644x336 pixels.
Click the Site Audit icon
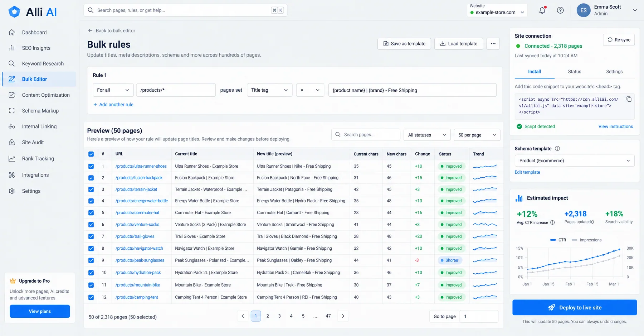tap(12, 142)
